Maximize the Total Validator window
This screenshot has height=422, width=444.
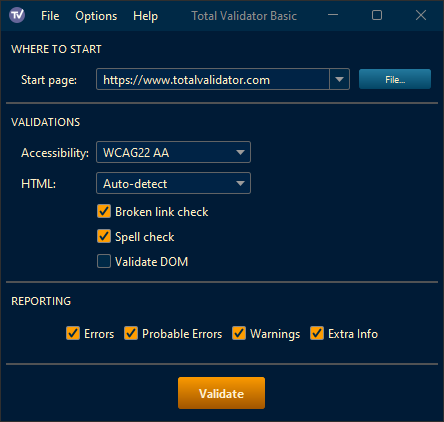[x=377, y=15]
